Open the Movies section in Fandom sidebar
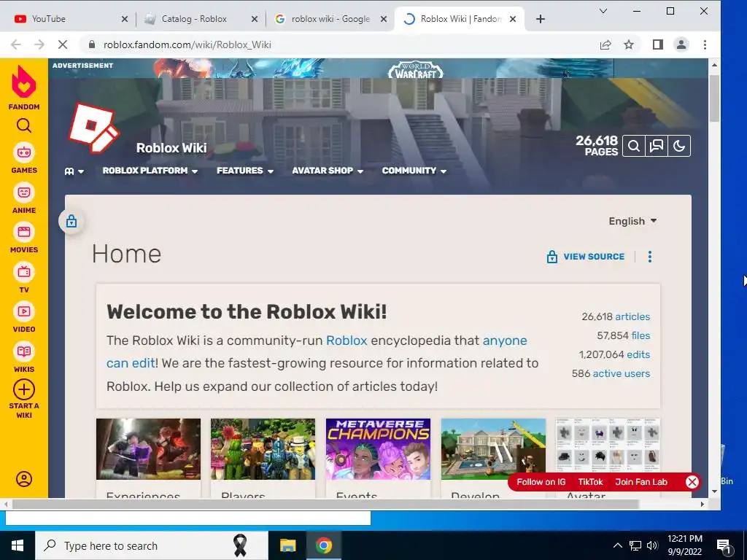Screen dimensions: 747x560 [x=24, y=238]
